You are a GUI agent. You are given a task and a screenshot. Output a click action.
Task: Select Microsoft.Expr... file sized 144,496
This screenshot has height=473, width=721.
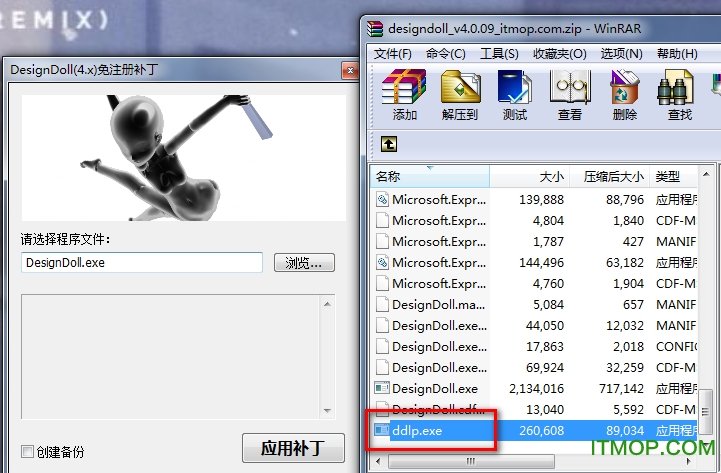[x=534, y=263]
